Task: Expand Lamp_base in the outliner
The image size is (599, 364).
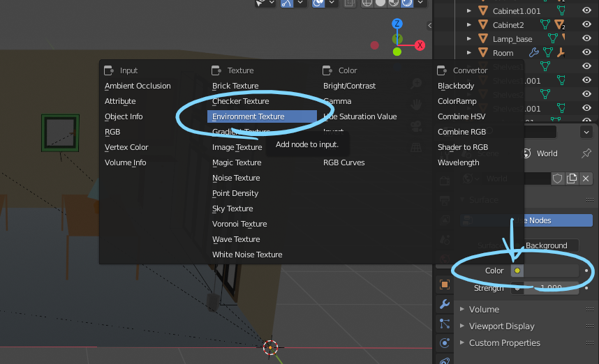Action: (468, 38)
